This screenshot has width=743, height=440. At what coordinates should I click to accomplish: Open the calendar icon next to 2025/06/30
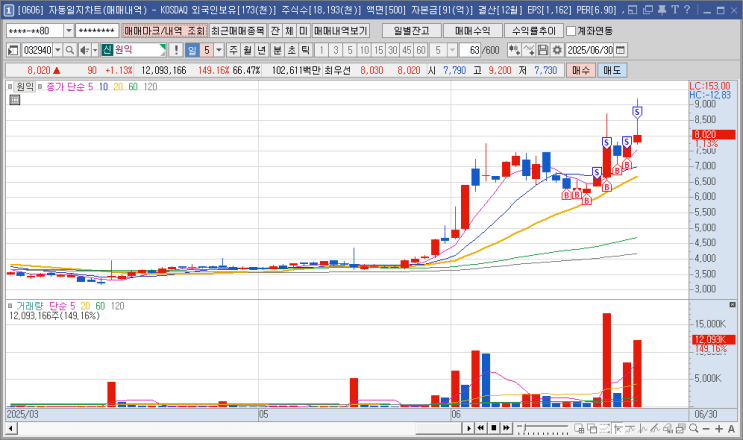point(620,50)
